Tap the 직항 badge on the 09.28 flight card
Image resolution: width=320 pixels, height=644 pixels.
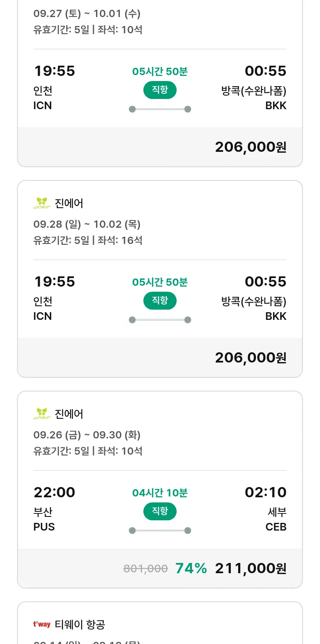click(x=160, y=300)
